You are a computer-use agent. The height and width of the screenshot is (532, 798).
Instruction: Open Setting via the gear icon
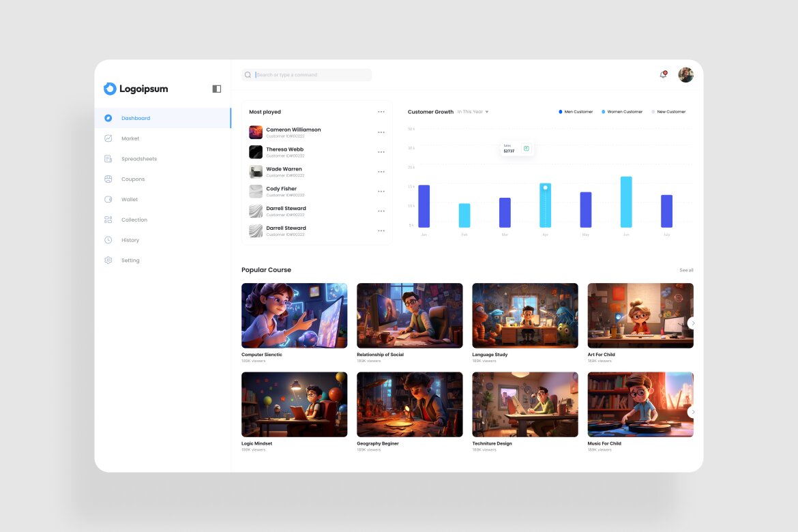pos(108,260)
